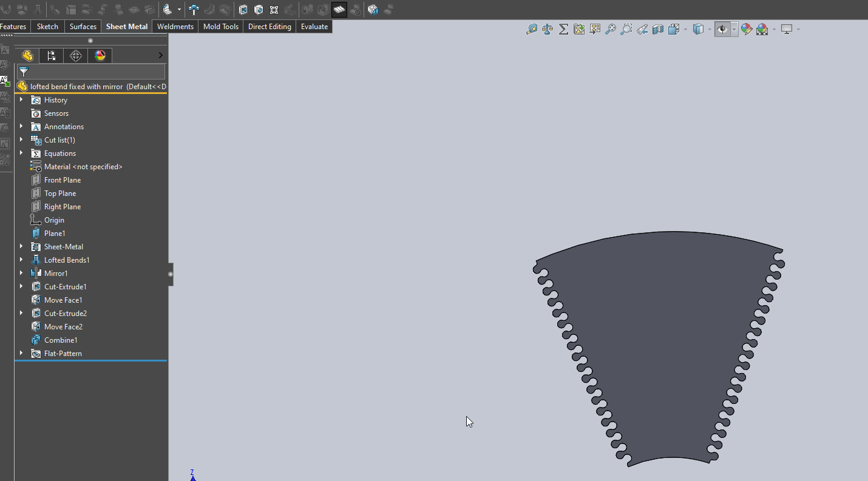Open Edit Appearance with the colored sphere
The image size is (868, 481).
746,29
